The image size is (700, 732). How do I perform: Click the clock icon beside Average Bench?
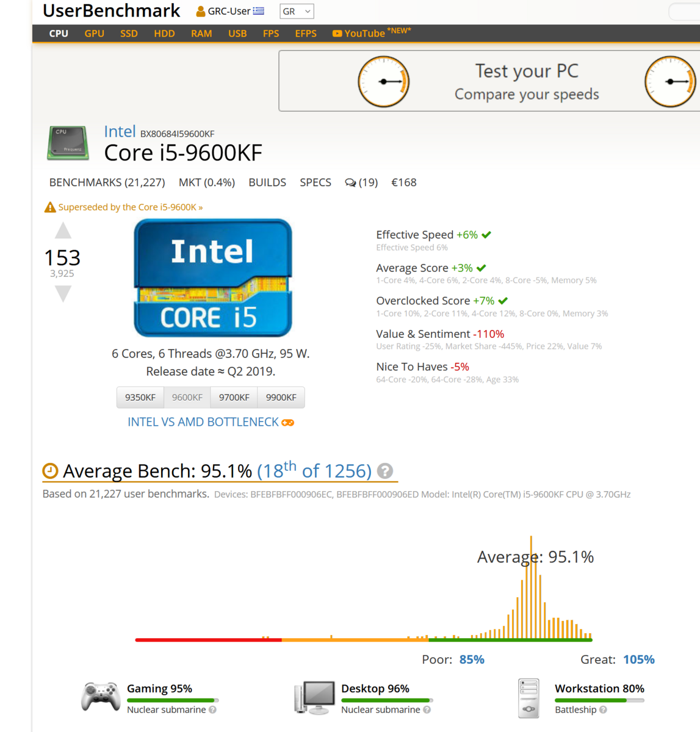point(50,471)
